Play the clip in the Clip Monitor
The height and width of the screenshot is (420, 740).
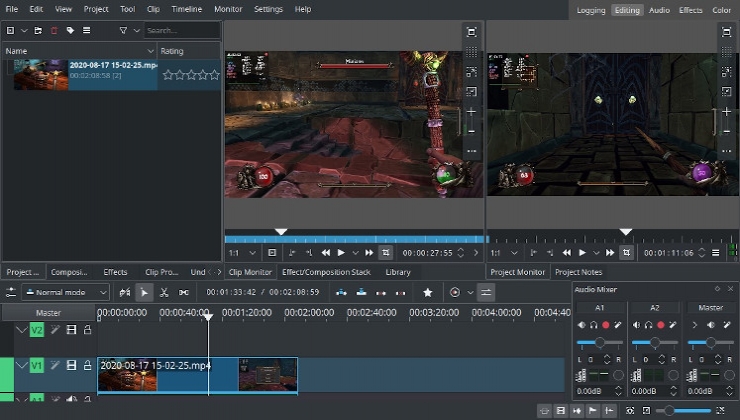click(x=341, y=253)
